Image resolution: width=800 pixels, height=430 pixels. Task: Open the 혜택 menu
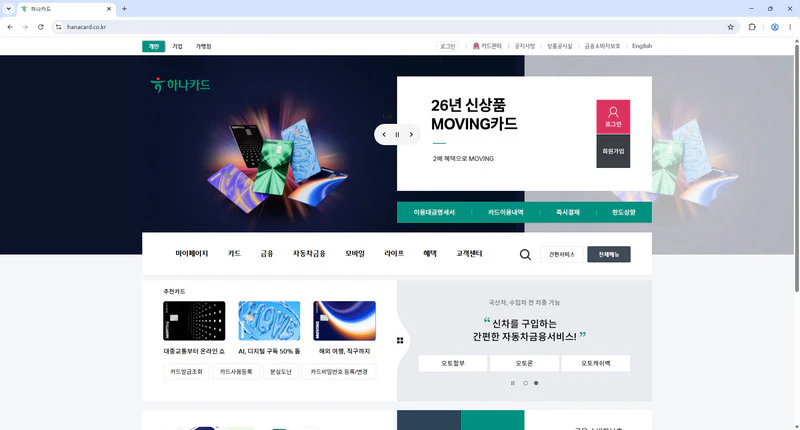tap(430, 254)
